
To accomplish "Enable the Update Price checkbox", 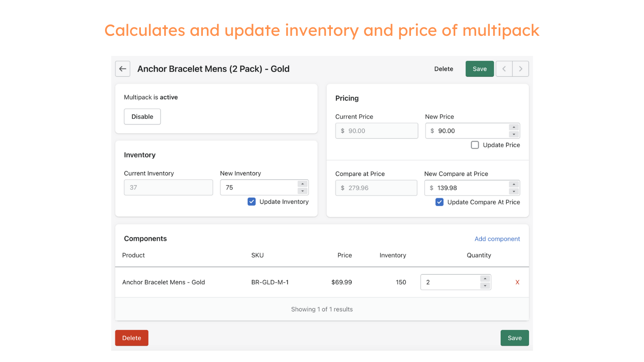I will 475,145.
